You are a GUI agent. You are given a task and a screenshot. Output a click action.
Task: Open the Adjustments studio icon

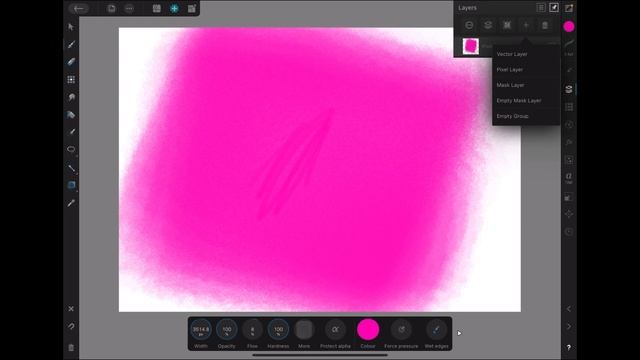coord(569,124)
